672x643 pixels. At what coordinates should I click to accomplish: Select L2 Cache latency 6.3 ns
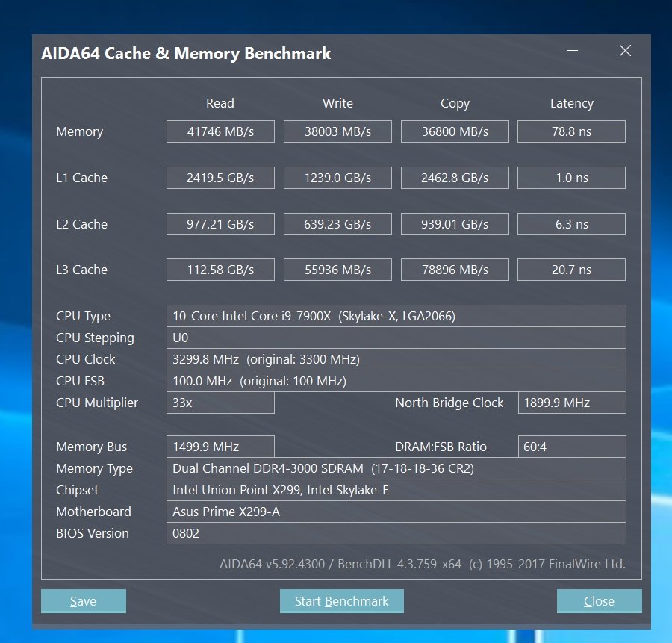[x=571, y=224]
